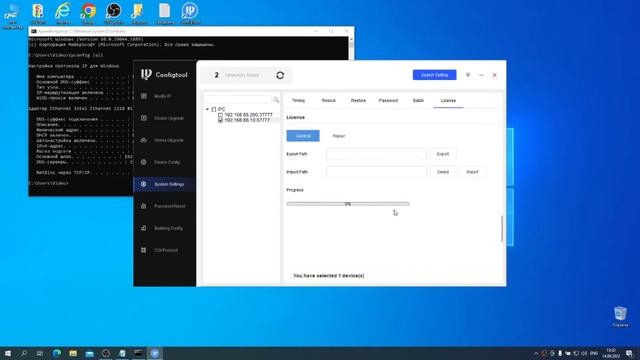Click the blue Search Setting button
Screen dimensions: 640x360
pos(434,75)
